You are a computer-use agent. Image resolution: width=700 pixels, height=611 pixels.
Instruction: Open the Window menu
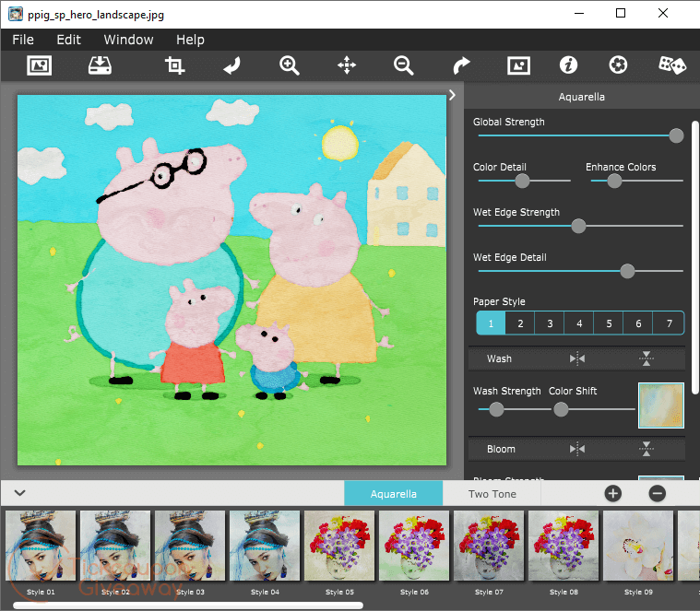click(128, 40)
